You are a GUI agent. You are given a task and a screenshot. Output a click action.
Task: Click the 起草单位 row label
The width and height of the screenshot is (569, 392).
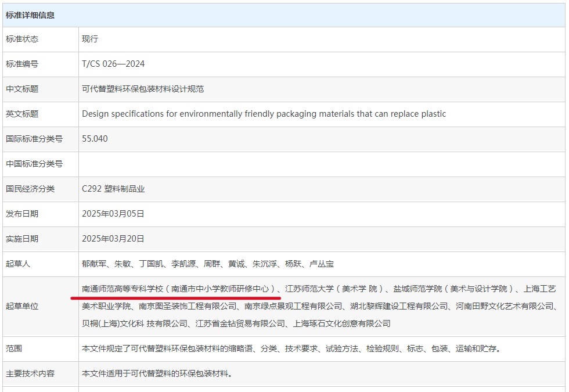pyautogui.click(x=22, y=306)
